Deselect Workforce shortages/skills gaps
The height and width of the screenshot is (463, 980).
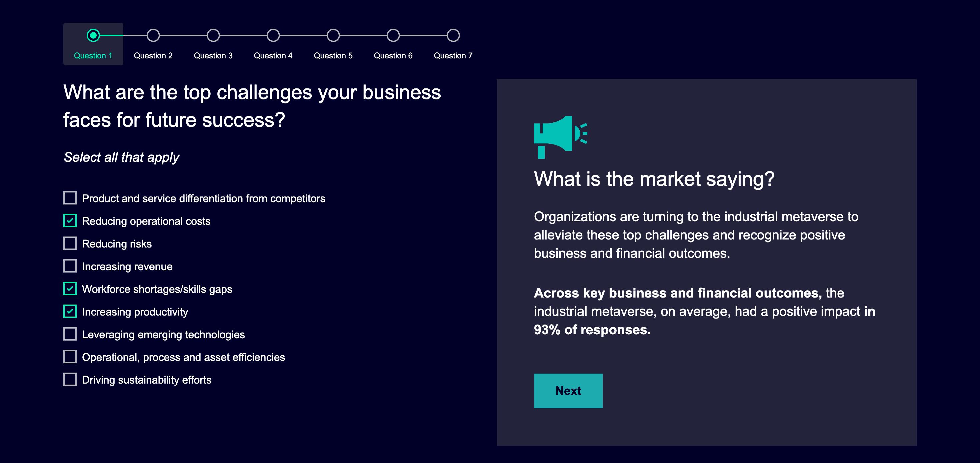70,289
